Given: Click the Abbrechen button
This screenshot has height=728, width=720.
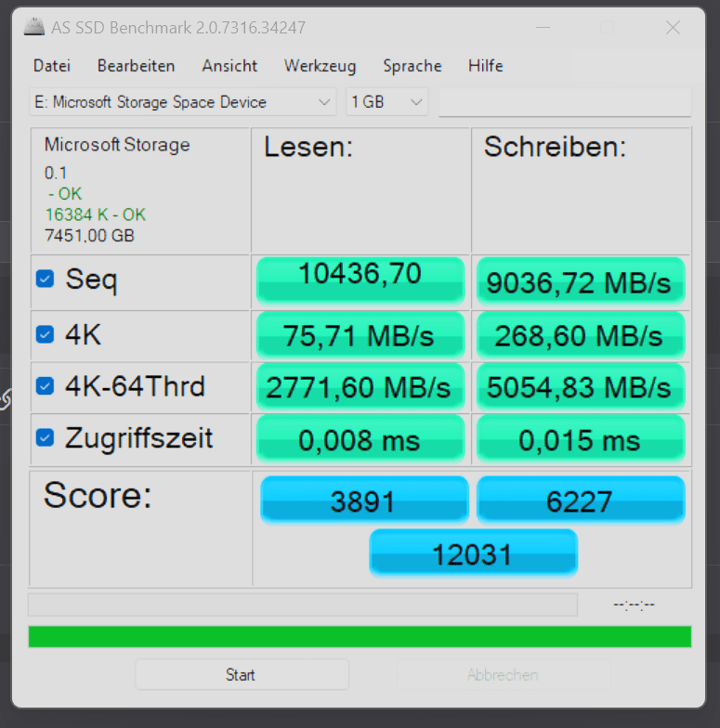Looking at the screenshot, I should [503, 675].
